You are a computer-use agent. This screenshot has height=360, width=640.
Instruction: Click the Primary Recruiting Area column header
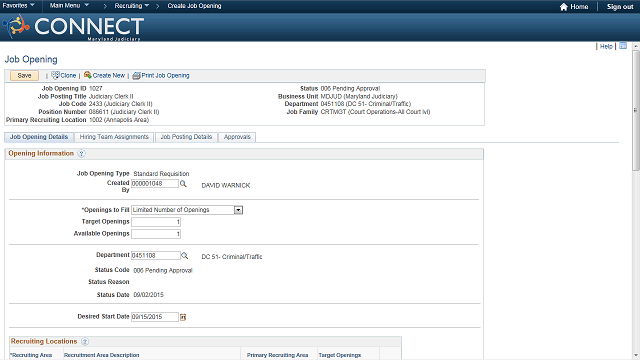tap(278, 355)
